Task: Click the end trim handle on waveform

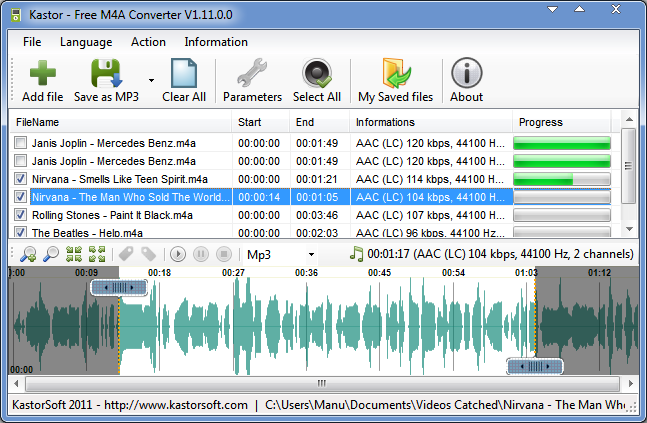Action: [x=535, y=366]
